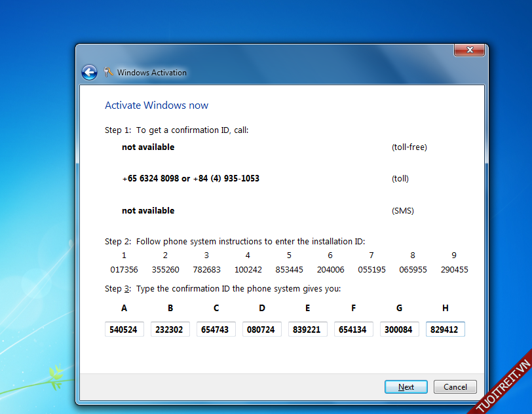Click installation ID group 1 value 017356
532x414 pixels.
click(124, 270)
